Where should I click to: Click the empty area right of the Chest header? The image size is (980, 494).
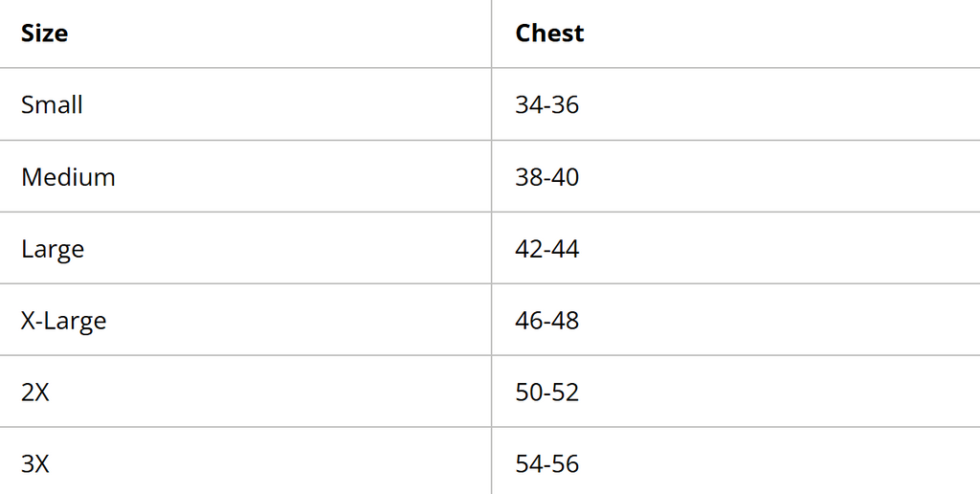coord(781,34)
